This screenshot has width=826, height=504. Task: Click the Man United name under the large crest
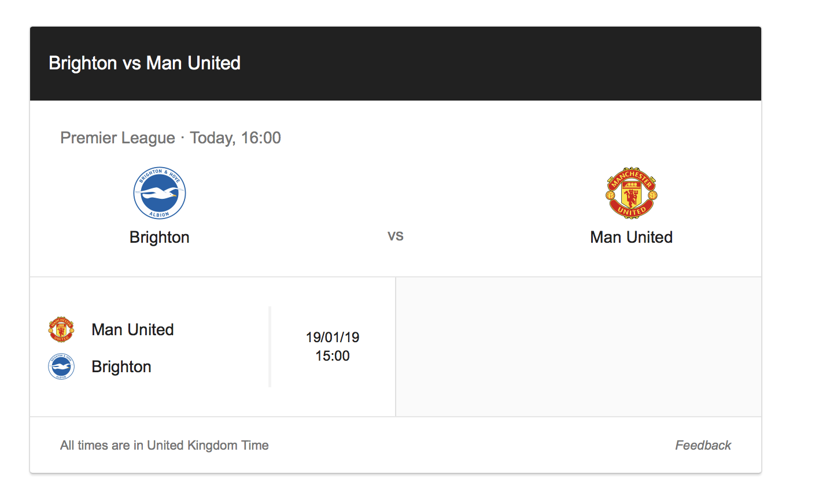click(x=632, y=238)
